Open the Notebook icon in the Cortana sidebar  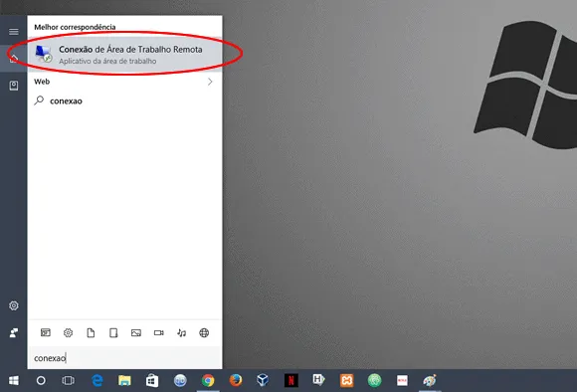pos(14,86)
